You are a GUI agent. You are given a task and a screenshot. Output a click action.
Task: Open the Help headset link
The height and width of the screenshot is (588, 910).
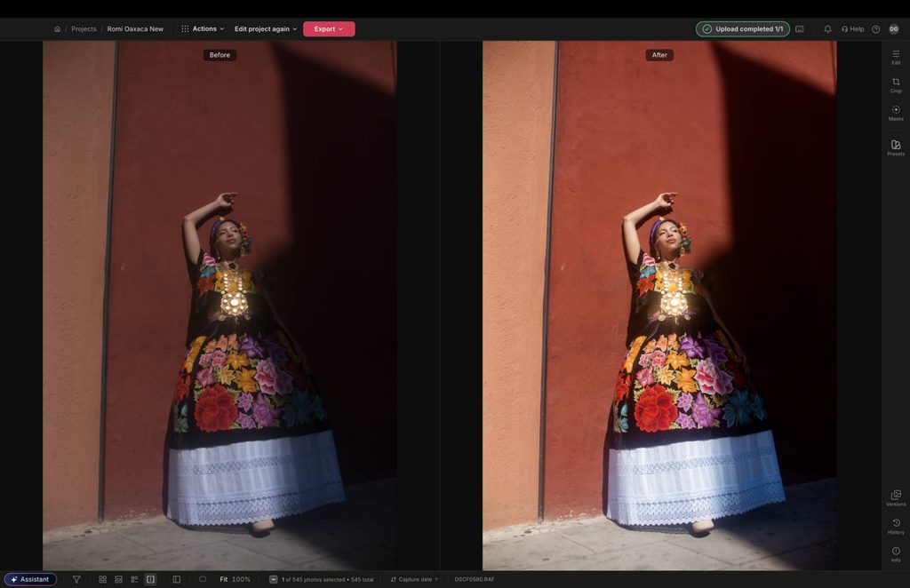pyautogui.click(x=852, y=29)
